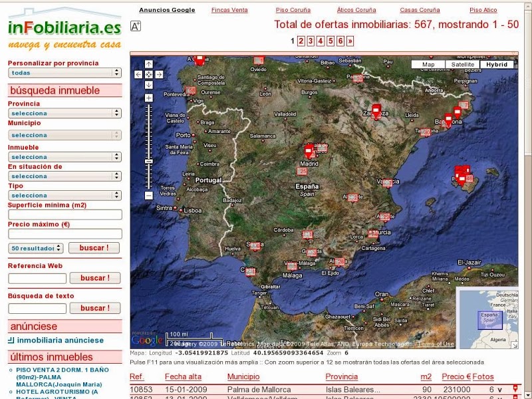Image resolution: width=532 pixels, height=399 pixels.
Task: Open the Piso Coruña ad link
Action: click(293, 10)
